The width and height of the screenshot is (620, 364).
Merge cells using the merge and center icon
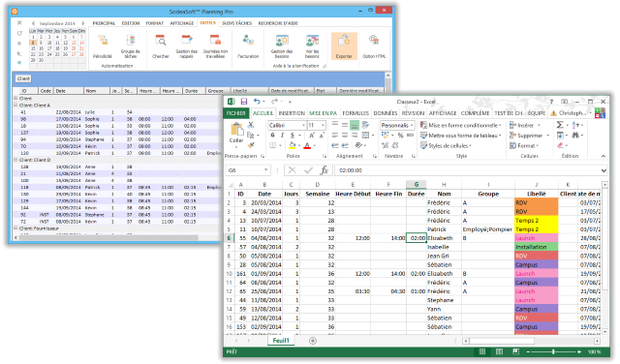tap(366, 136)
